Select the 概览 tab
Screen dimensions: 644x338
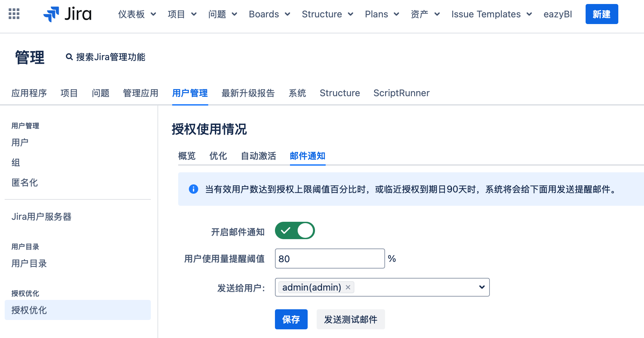pos(187,156)
